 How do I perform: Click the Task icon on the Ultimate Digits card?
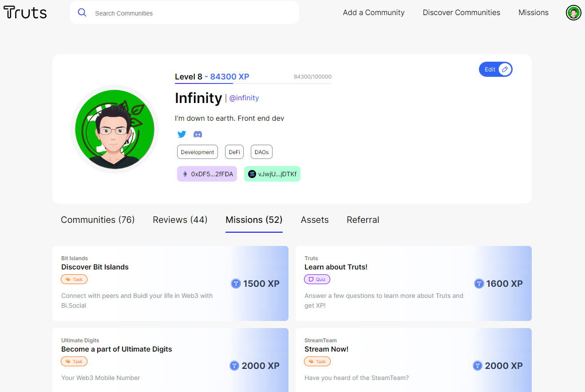68,362
